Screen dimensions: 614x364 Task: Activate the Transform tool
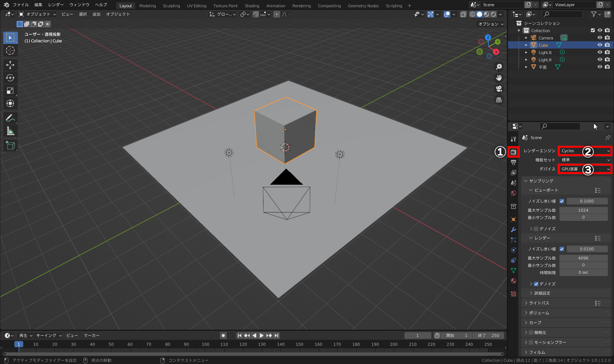pyautogui.click(x=10, y=103)
